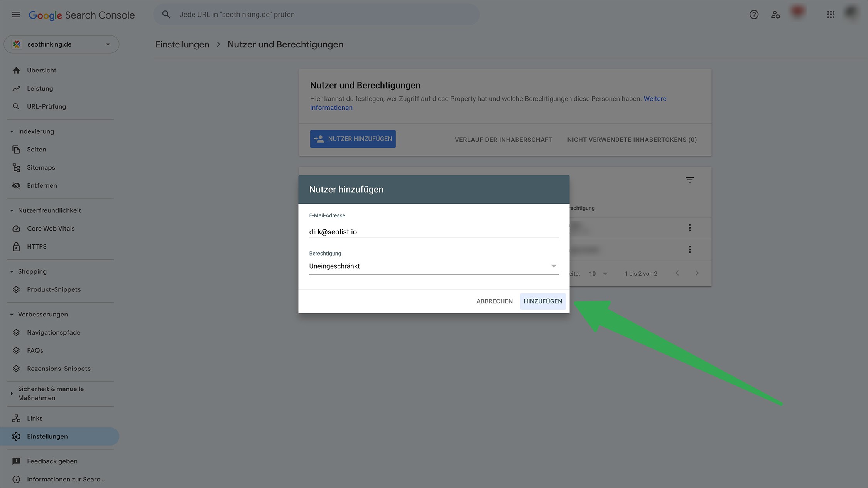
Task: Open user settings icon in top bar
Action: point(775,15)
